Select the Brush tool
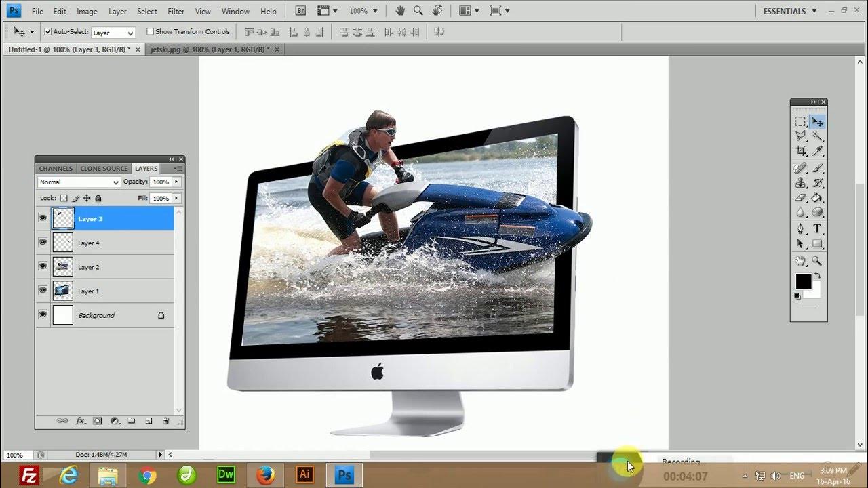Image resolution: width=868 pixels, height=488 pixels. click(817, 169)
